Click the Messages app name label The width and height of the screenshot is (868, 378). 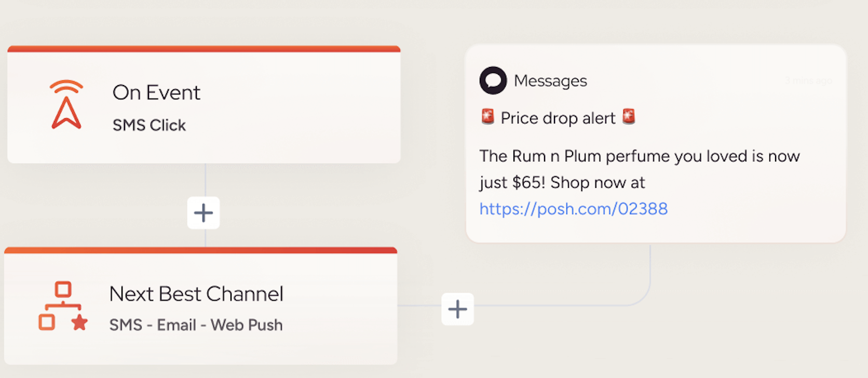tap(550, 81)
